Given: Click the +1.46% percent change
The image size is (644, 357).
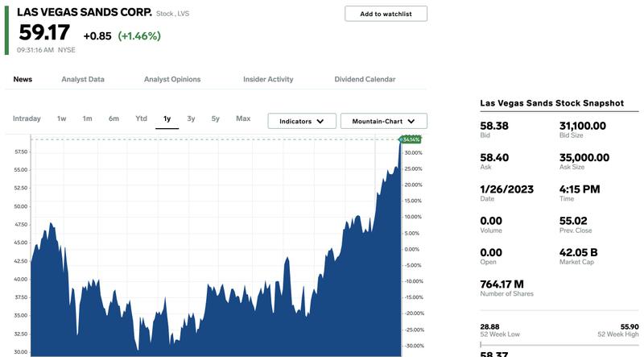Looking at the screenshot, I should click(x=139, y=35).
